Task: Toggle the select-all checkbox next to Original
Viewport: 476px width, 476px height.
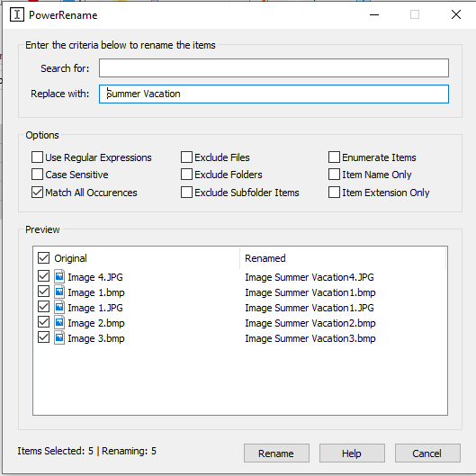Action: [x=43, y=257]
